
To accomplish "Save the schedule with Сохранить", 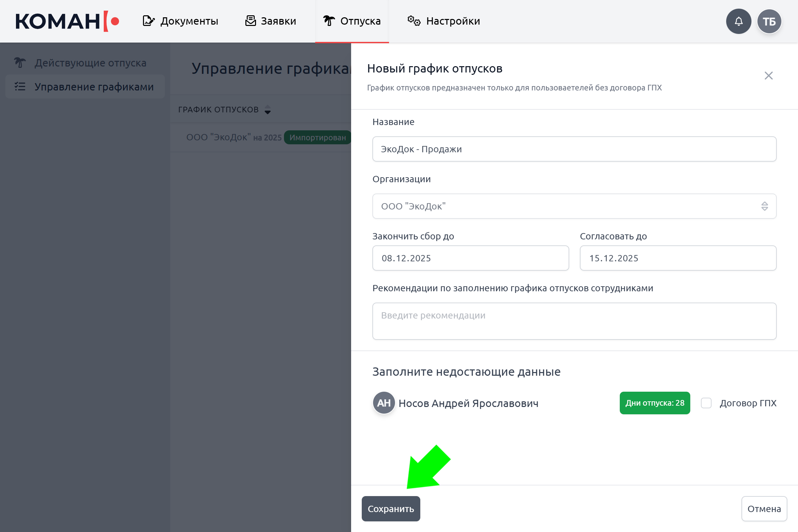I will pos(391,509).
